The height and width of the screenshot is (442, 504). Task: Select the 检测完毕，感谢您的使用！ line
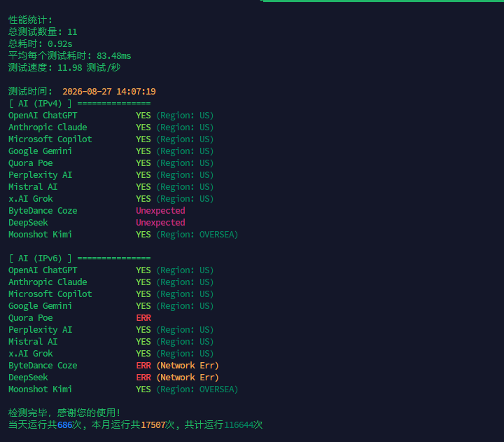coord(64,413)
